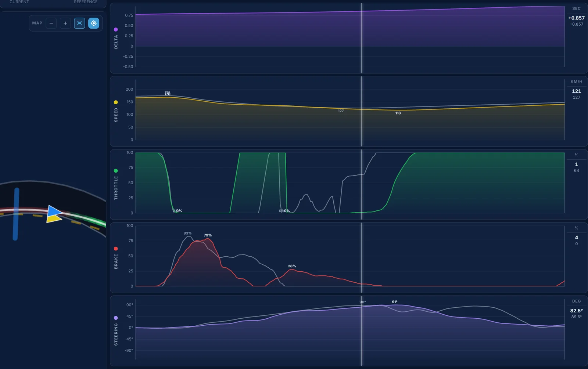This screenshot has width=588, height=369.
Task: Click the REFERENCE label at top left
Action: 86,2
